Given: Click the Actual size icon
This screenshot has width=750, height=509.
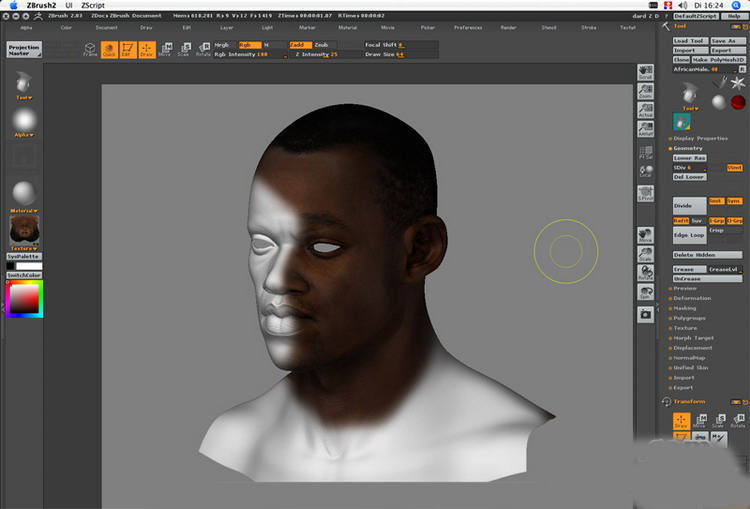Looking at the screenshot, I should [645, 111].
